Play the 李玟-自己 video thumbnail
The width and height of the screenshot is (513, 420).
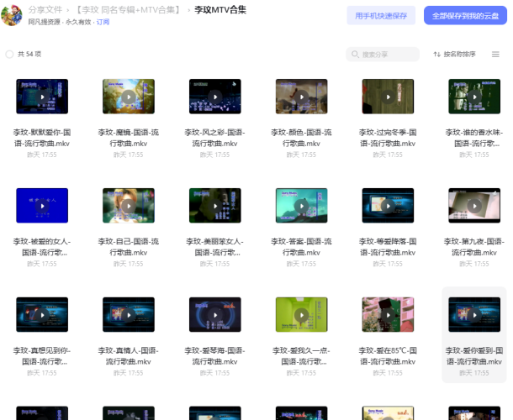129,206
